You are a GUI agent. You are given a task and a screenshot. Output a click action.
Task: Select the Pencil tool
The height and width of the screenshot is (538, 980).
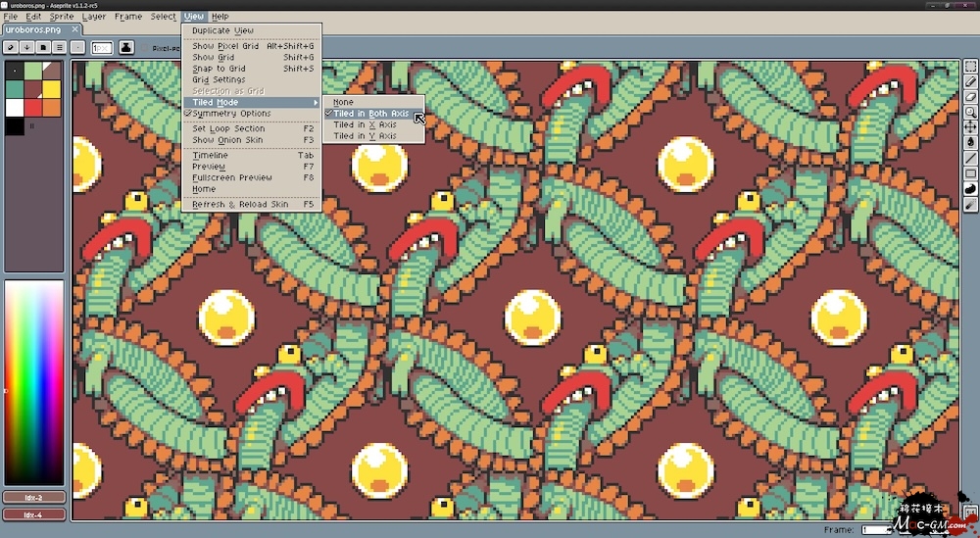(x=970, y=82)
